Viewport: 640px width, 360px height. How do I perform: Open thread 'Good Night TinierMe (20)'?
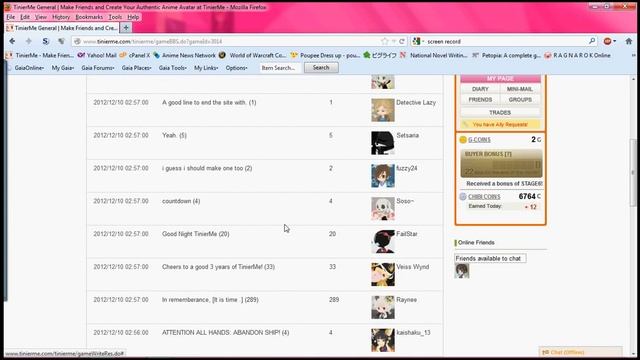[x=196, y=234]
